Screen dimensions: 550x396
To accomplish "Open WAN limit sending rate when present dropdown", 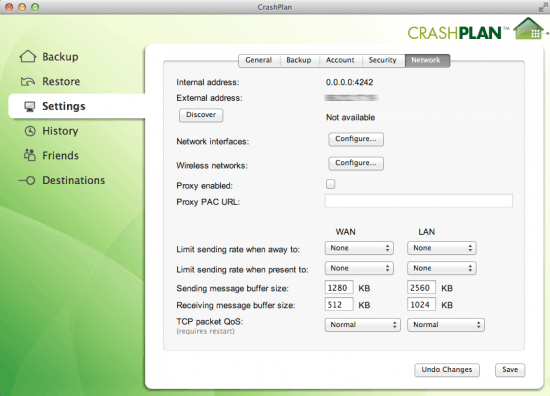I will [x=359, y=268].
